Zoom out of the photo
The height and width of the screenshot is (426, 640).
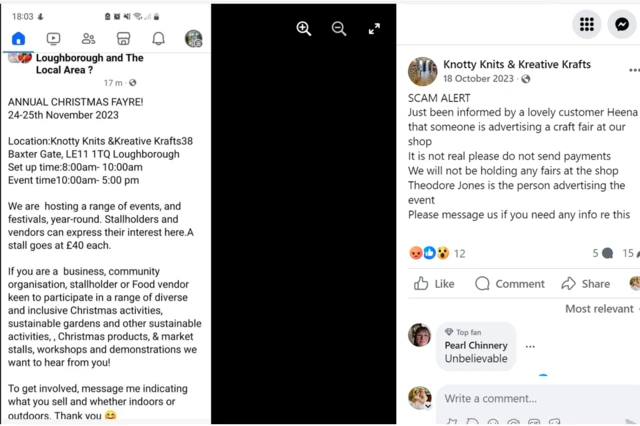339,29
